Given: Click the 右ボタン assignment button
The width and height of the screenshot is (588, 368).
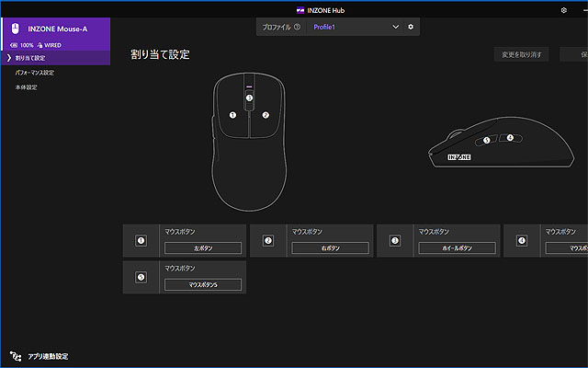Looking at the screenshot, I should pos(330,247).
